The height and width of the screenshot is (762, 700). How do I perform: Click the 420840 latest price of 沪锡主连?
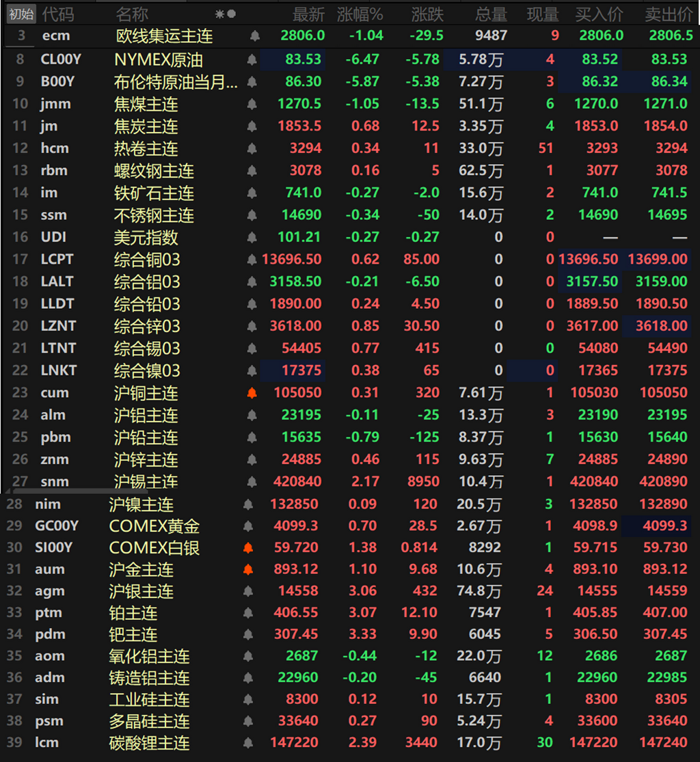297,482
